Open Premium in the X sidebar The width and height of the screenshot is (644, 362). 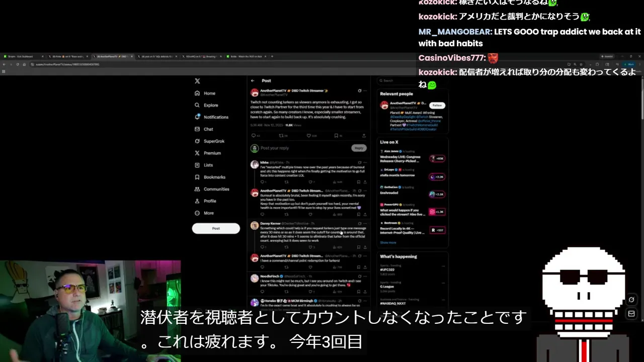click(x=207, y=153)
